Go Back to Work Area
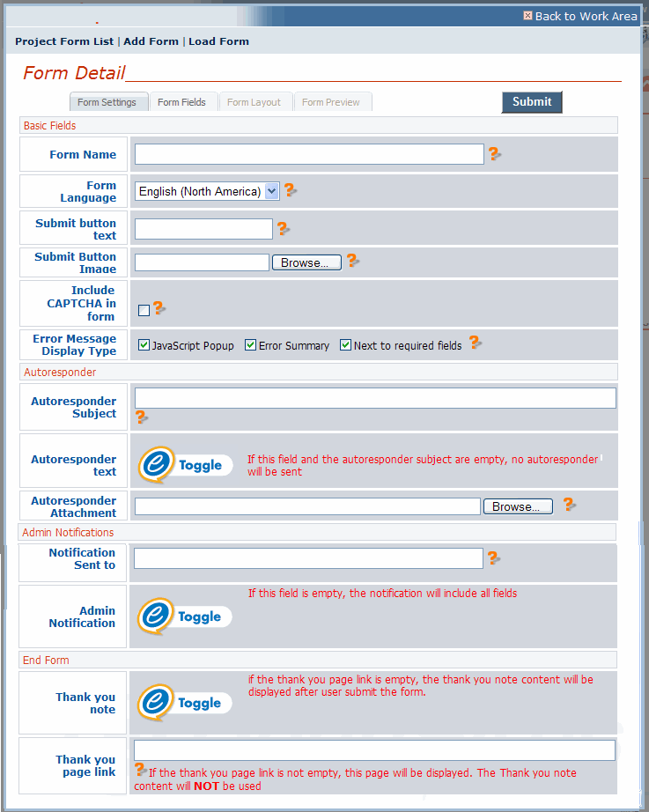The height and width of the screenshot is (812, 649). tap(586, 16)
